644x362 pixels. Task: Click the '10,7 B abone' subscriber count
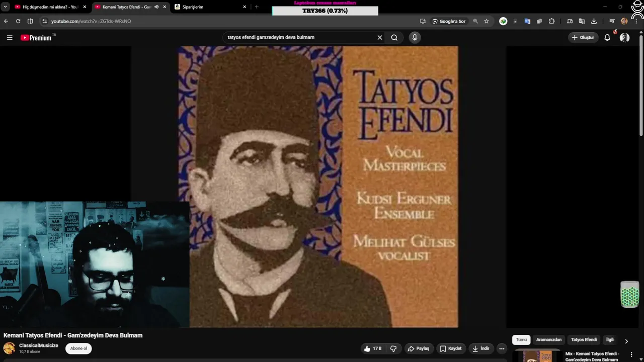click(x=30, y=352)
